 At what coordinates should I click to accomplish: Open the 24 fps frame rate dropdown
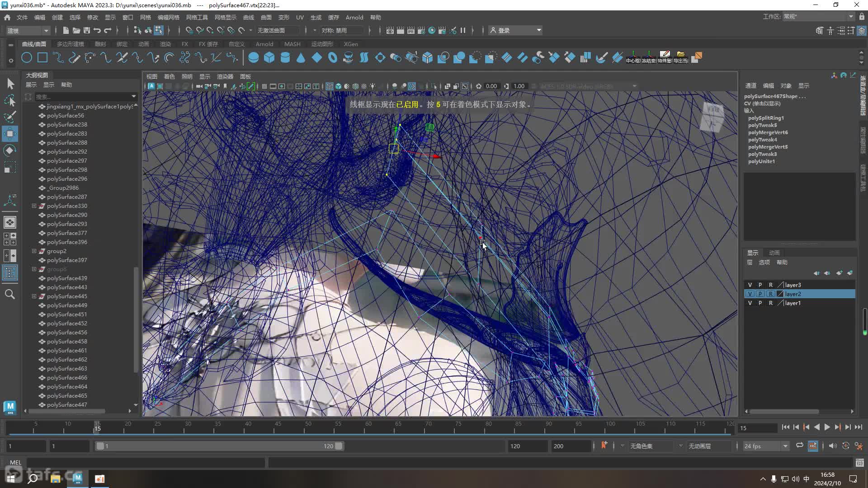766,446
